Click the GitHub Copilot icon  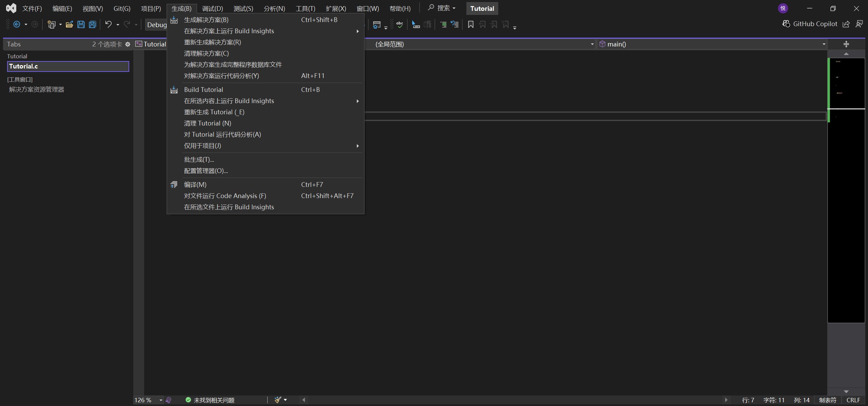786,24
